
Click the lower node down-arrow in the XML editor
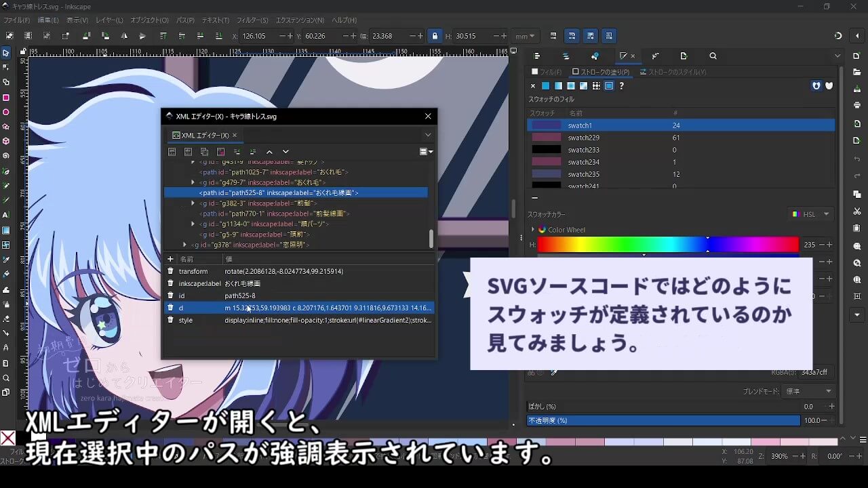click(285, 152)
